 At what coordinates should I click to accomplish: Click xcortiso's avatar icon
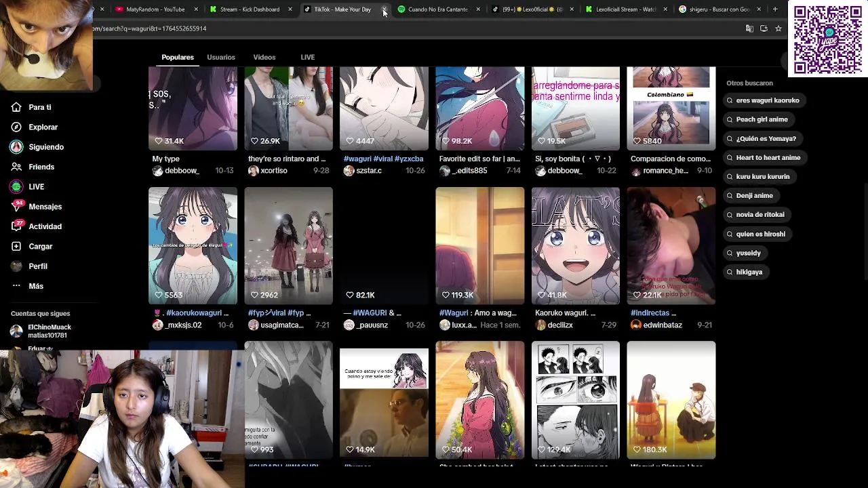coord(254,171)
